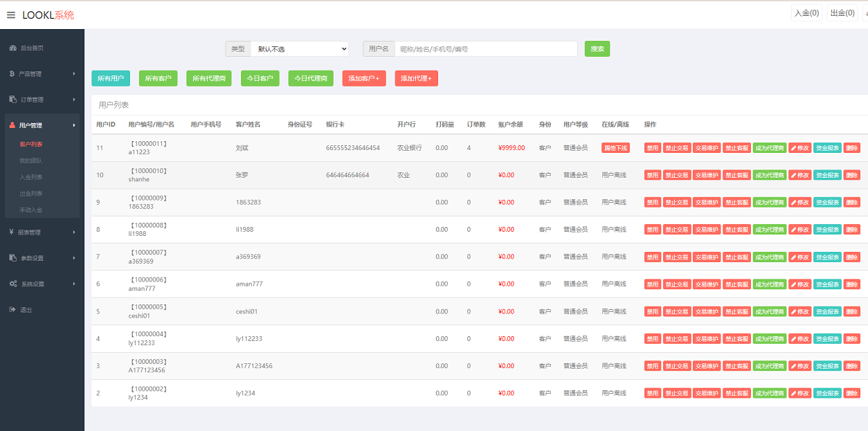
Task: Click teal 资金报表 button for user ly1234
Action: pos(827,393)
